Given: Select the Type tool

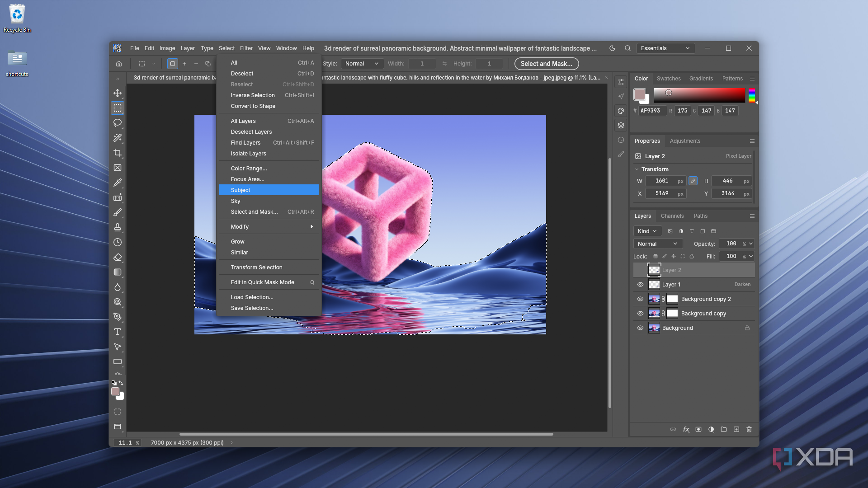Looking at the screenshot, I should [x=118, y=332].
